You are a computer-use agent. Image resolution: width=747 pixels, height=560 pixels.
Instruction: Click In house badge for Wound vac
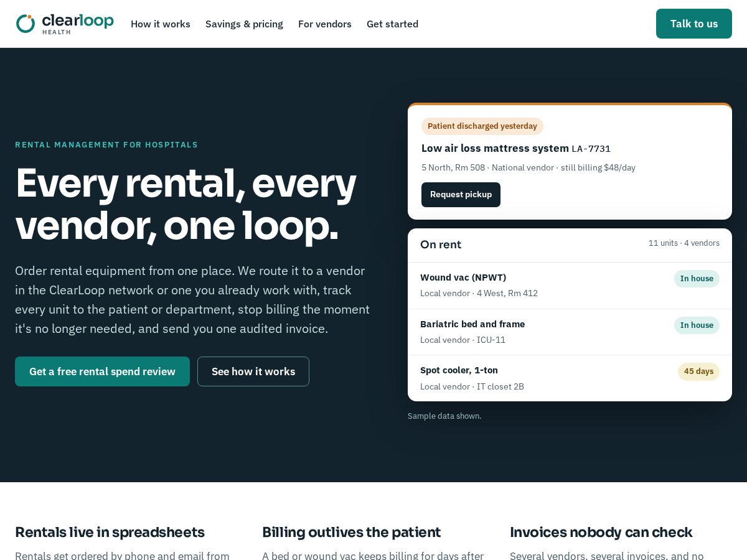[x=697, y=279]
